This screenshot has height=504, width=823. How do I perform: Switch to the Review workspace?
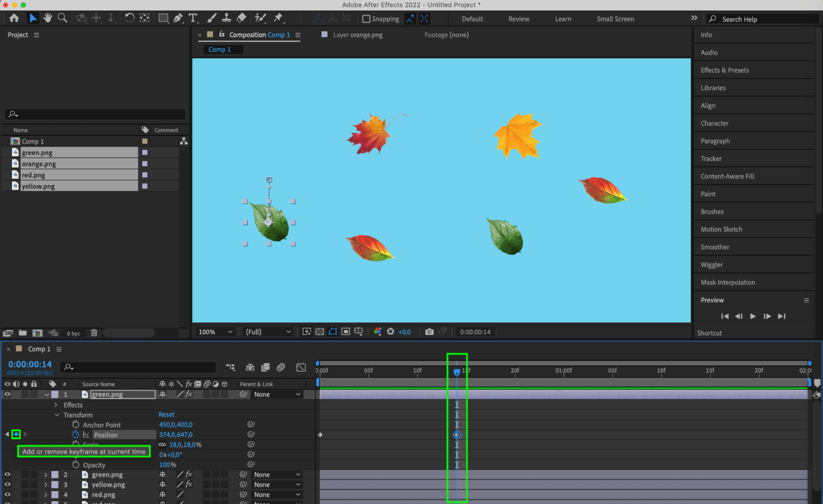click(518, 19)
